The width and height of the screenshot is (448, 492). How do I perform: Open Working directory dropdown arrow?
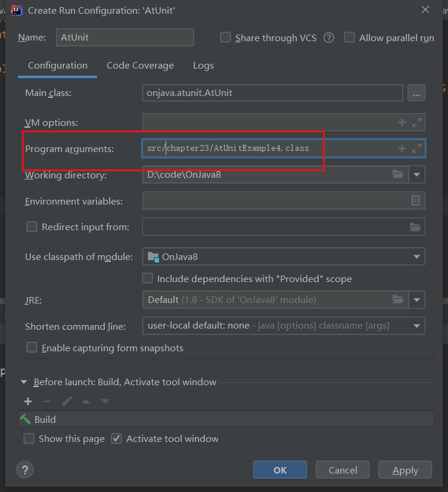pos(416,175)
